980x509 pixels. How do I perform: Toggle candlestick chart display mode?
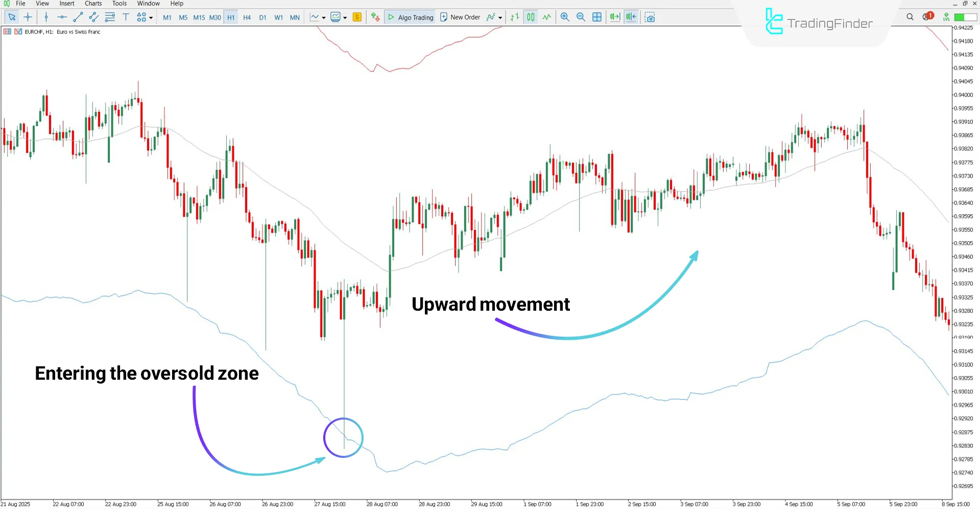pos(531,17)
